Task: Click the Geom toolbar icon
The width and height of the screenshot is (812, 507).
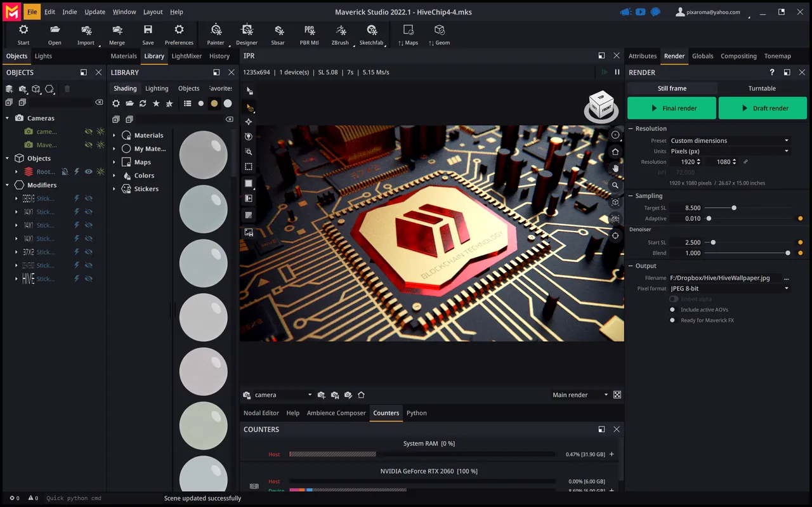Action: click(439, 30)
